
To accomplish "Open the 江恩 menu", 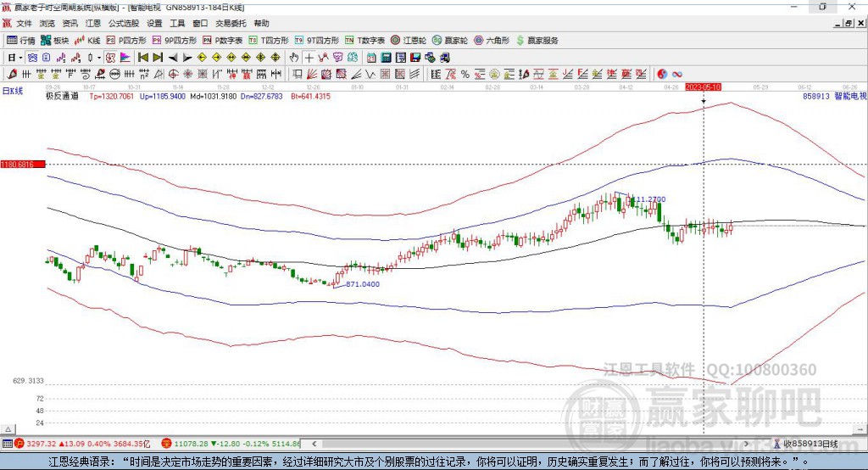I will [93, 23].
